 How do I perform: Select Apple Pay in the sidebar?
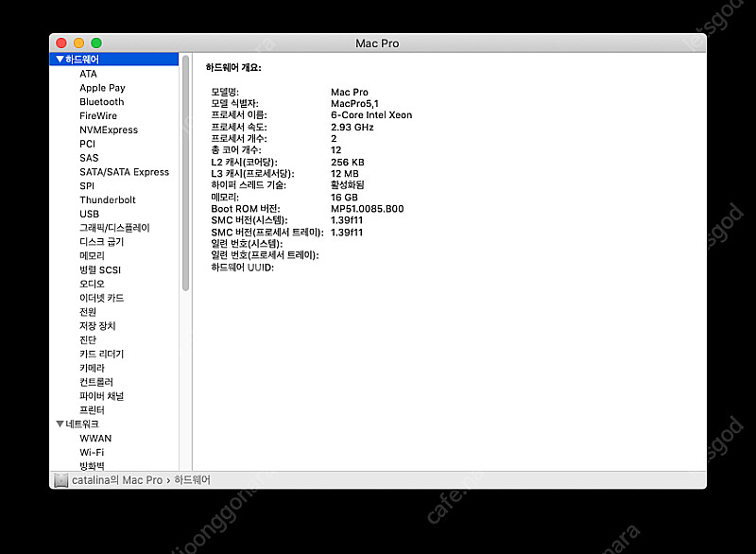pyautogui.click(x=102, y=88)
